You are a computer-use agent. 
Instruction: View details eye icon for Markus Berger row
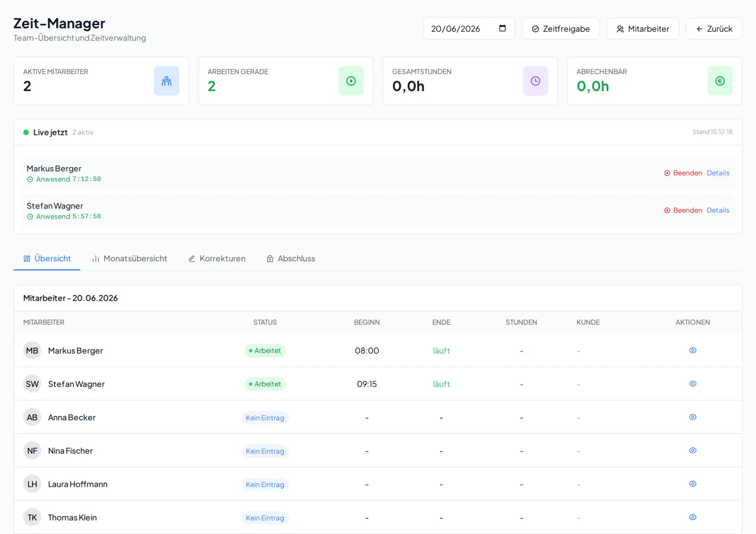click(x=693, y=350)
